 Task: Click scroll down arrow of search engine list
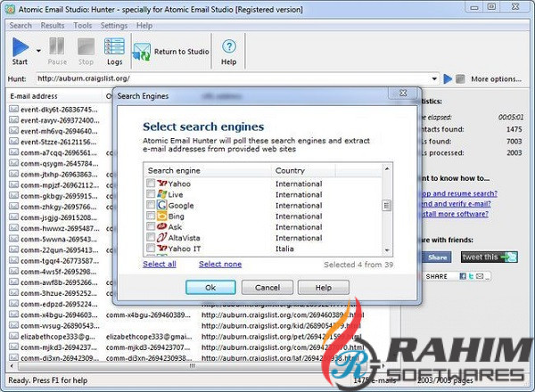[387, 250]
